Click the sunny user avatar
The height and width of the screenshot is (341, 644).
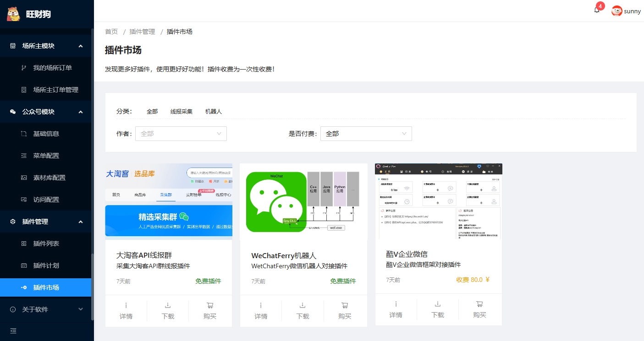tap(617, 11)
